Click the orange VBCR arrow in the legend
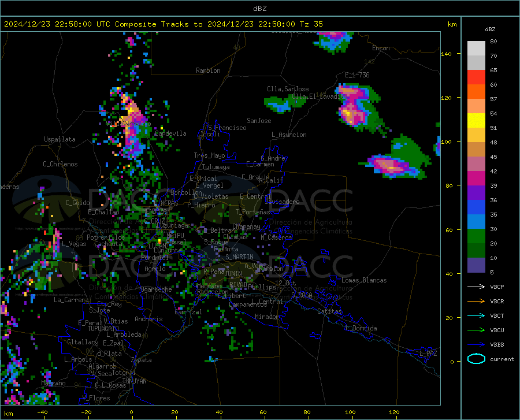The width and height of the screenshot is (520, 420). pyautogui.click(x=476, y=301)
